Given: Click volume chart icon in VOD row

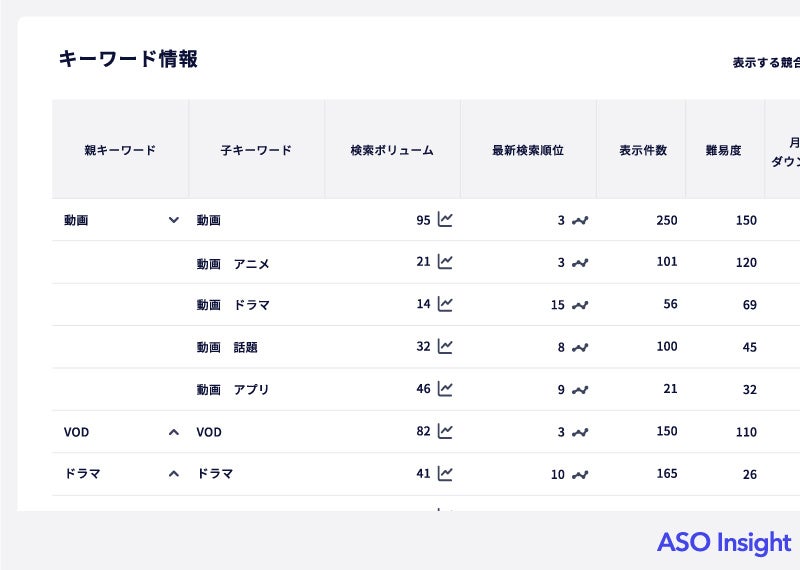Looking at the screenshot, I should tap(445, 431).
